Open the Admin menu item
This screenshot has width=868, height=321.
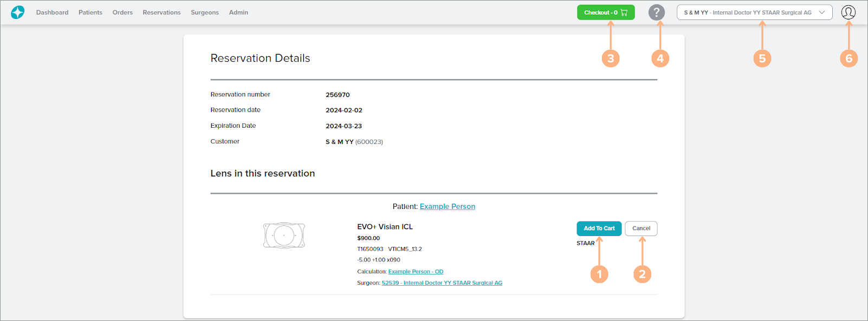[x=238, y=12]
